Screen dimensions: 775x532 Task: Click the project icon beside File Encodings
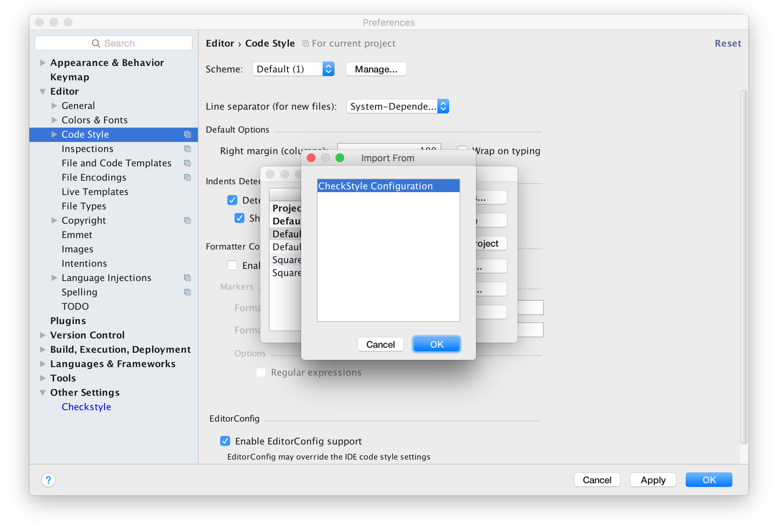tap(187, 177)
